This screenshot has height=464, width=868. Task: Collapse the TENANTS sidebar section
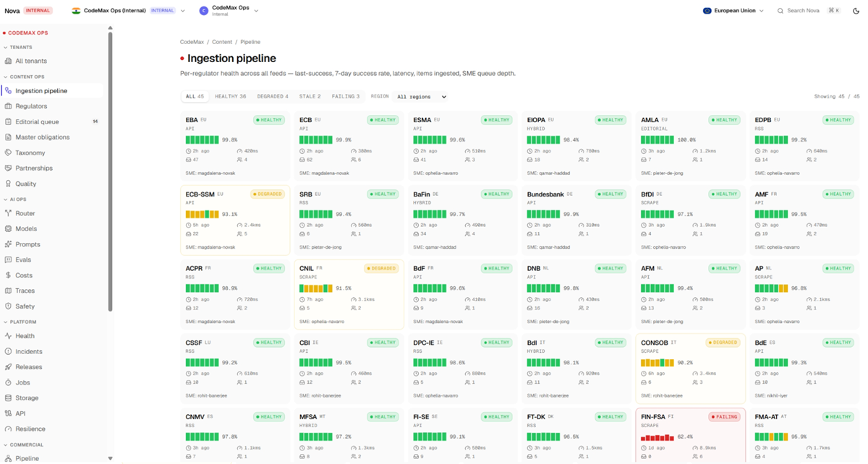coord(18,47)
